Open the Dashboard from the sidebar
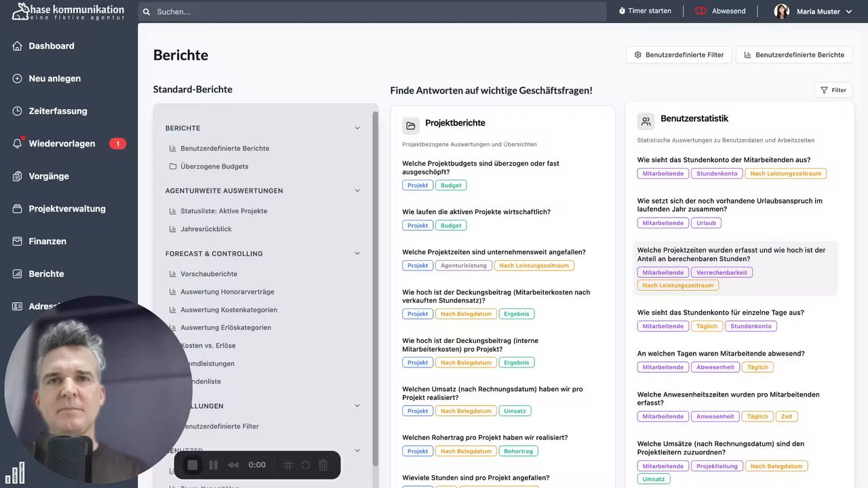The image size is (868, 488). tap(51, 46)
